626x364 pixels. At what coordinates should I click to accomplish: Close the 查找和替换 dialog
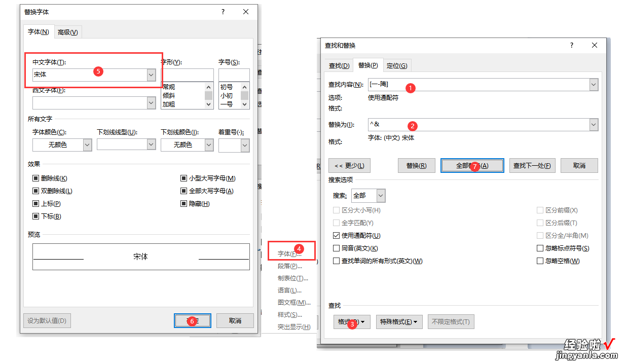[x=595, y=45]
